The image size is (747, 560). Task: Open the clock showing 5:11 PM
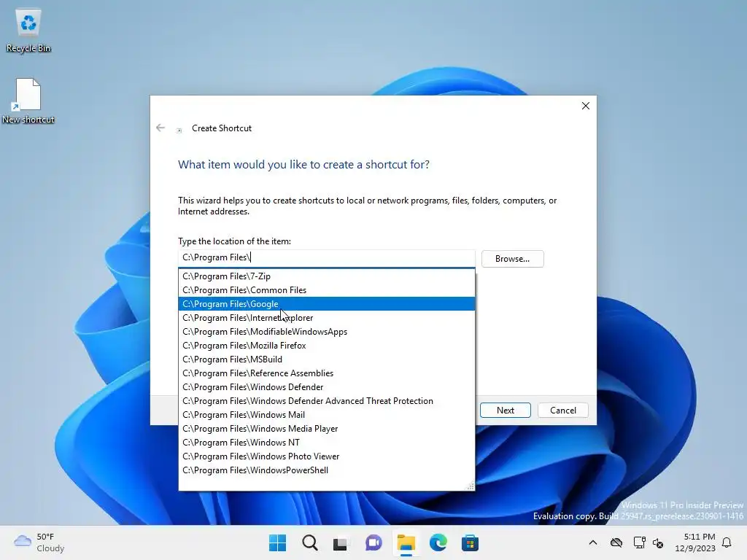(695, 542)
